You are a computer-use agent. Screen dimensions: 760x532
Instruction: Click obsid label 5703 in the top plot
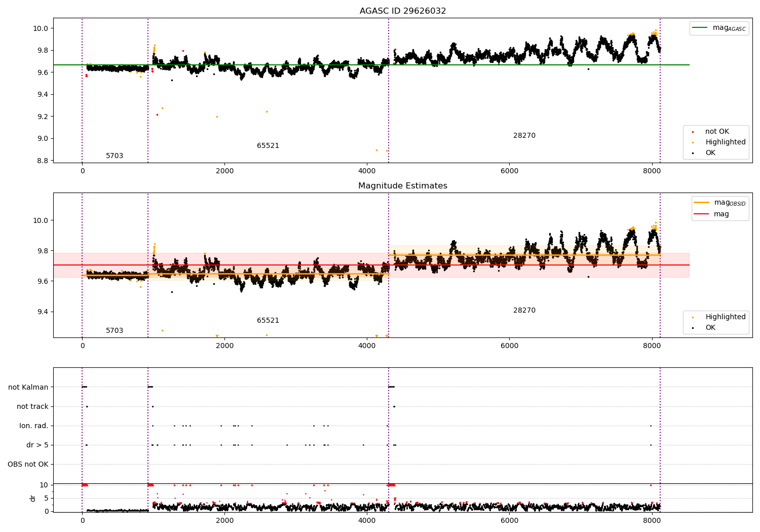115,156
